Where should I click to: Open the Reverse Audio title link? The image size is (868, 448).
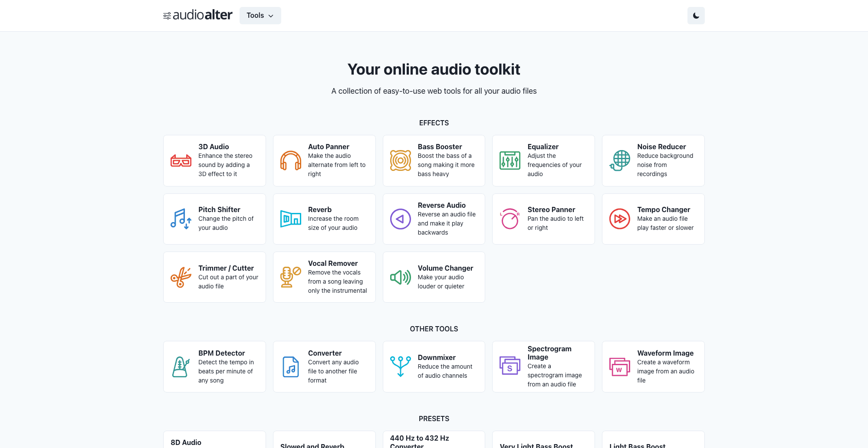coord(441,205)
